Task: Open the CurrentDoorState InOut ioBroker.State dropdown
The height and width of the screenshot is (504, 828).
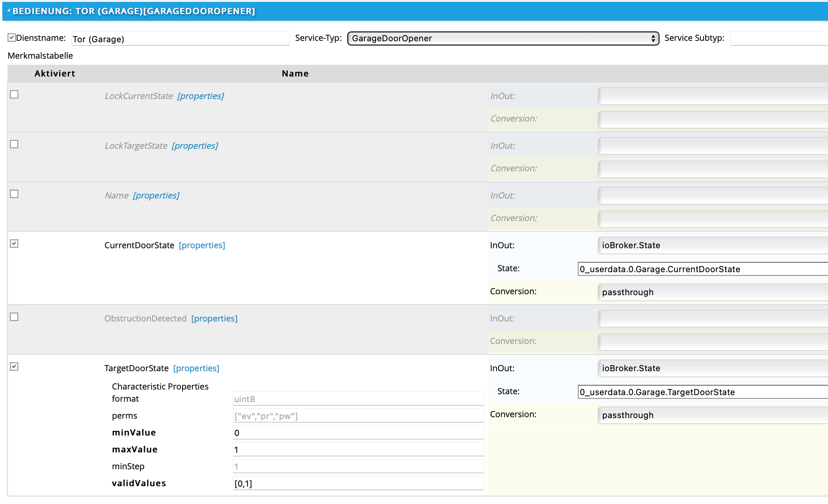Action: 713,245
